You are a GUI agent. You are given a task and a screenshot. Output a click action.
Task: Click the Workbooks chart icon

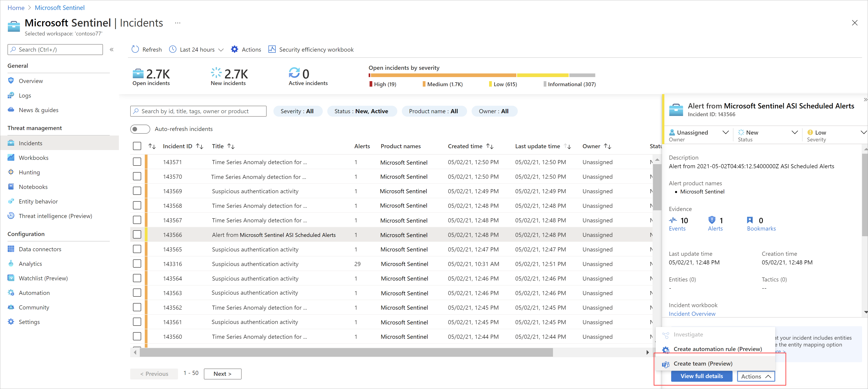tap(11, 157)
